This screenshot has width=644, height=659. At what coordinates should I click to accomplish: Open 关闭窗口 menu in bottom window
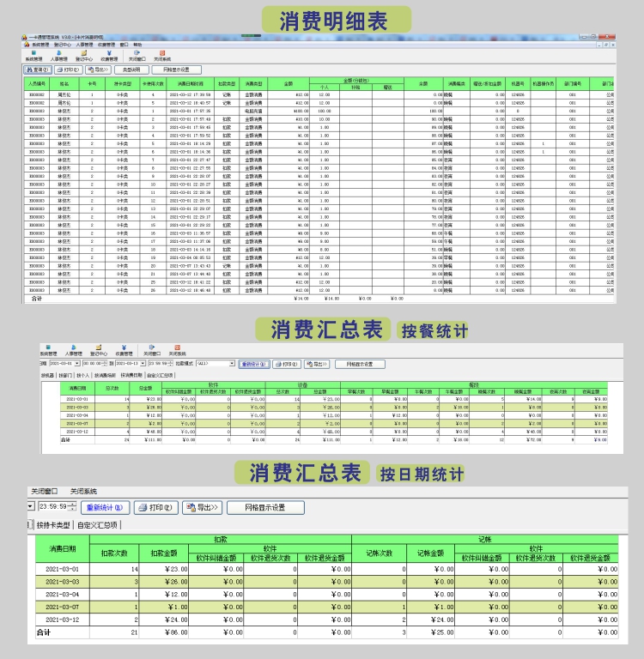coord(44,491)
